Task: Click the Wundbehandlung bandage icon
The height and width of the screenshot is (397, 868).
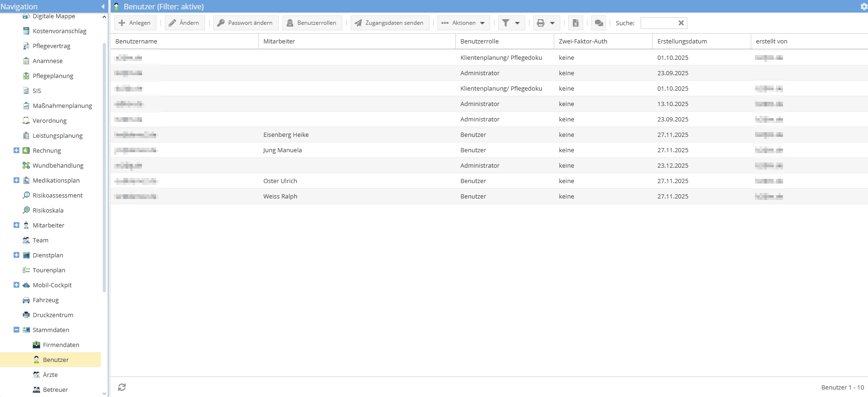Action: tap(26, 165)
